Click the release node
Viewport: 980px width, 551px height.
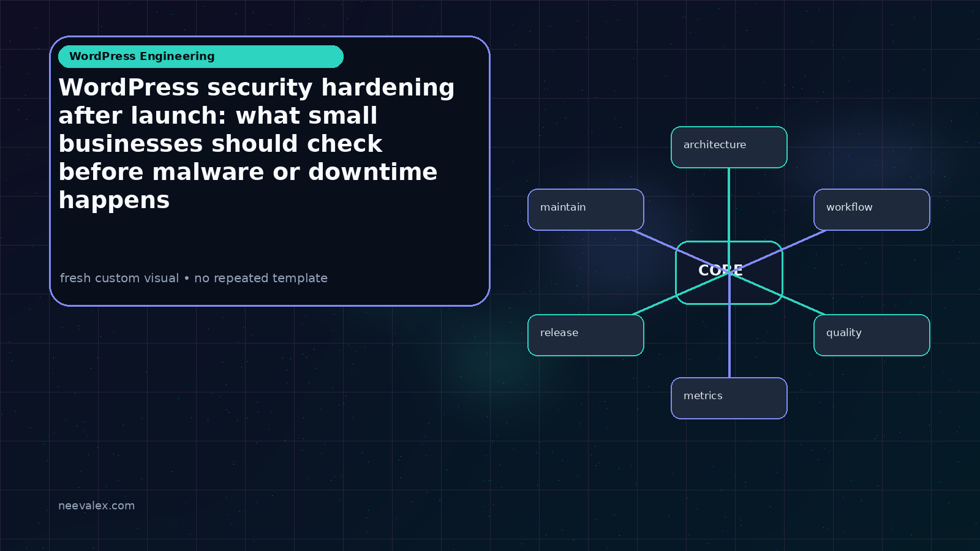pos(586,335)
